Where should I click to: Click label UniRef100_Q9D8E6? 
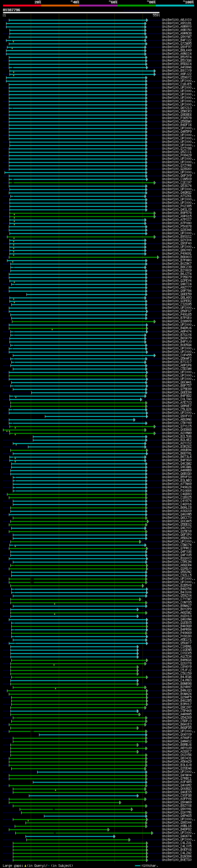tap(177, 115)
